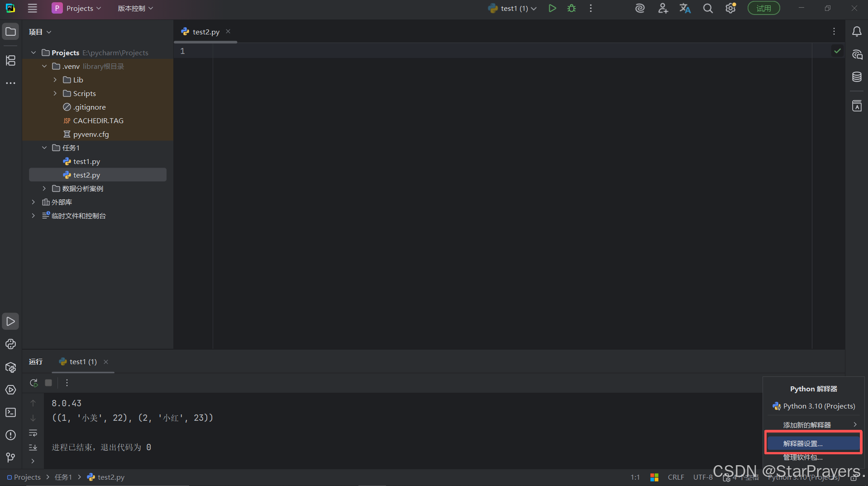Open the Python Packages panel icon

pyautogui.click(x=10, y=367)
